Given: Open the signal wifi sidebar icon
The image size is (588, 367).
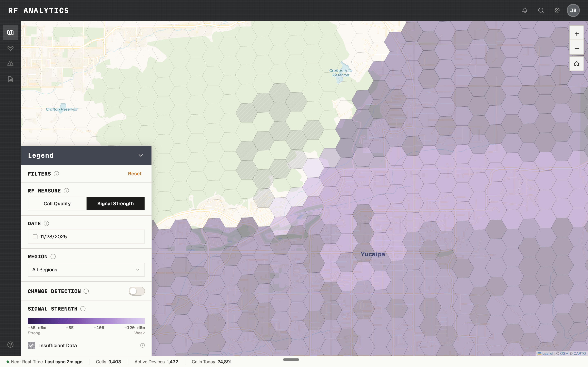Looking at the screenshot, I should coord(10,48).
